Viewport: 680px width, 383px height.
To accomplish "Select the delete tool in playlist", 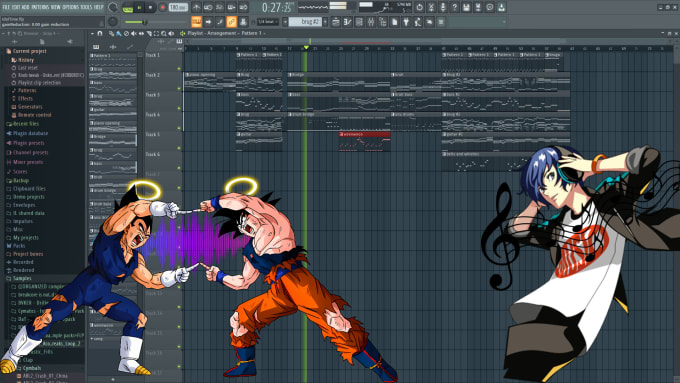I will click(x=126, y=33).
